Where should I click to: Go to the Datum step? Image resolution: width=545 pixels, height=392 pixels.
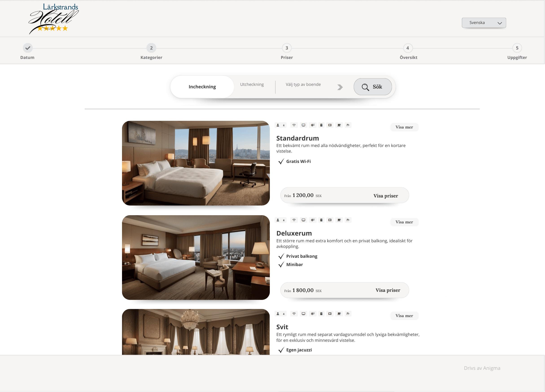28,51
